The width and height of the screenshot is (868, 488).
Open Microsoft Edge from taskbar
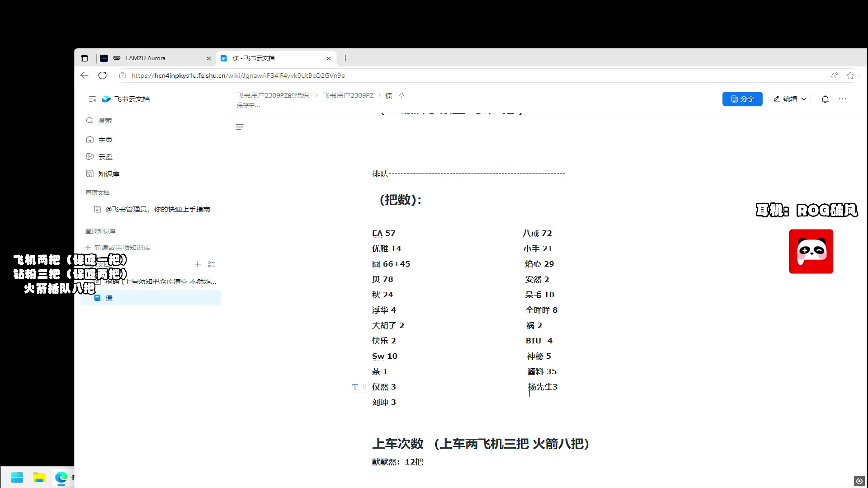(x=61, y=477)
